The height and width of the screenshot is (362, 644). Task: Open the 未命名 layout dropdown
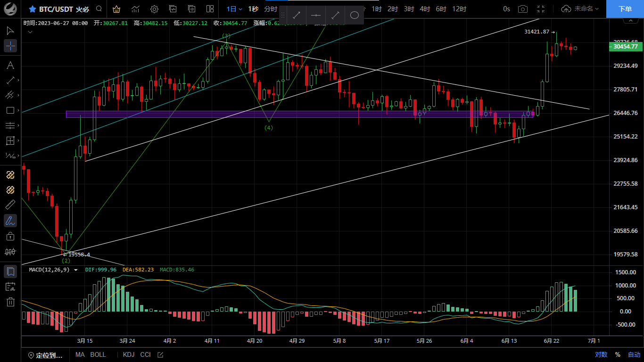click(x=580, y=9)
